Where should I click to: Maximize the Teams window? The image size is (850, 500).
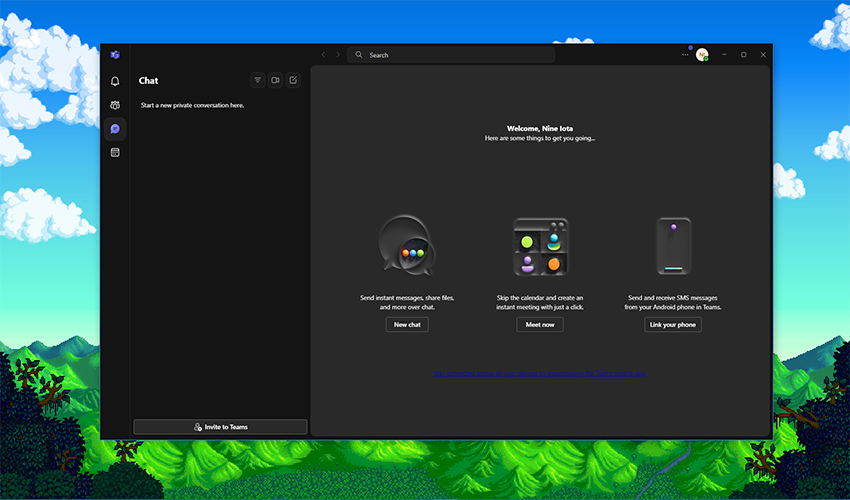[743, 55]
